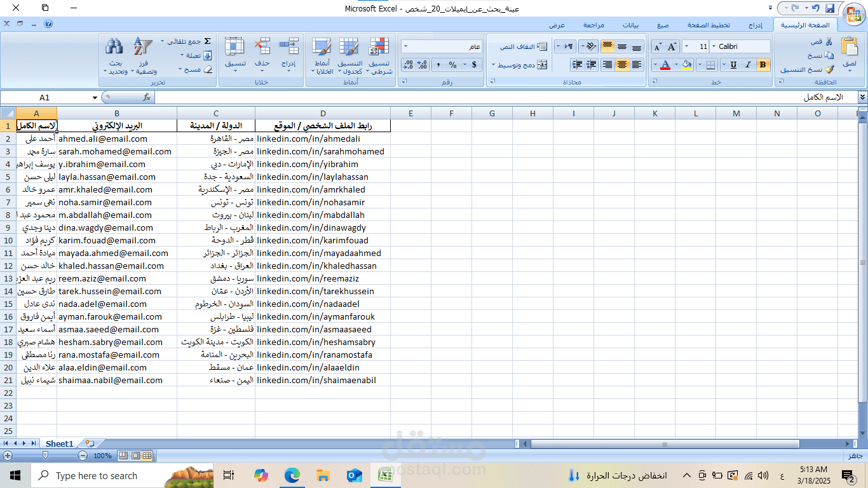Apply the red font color A

665,64
